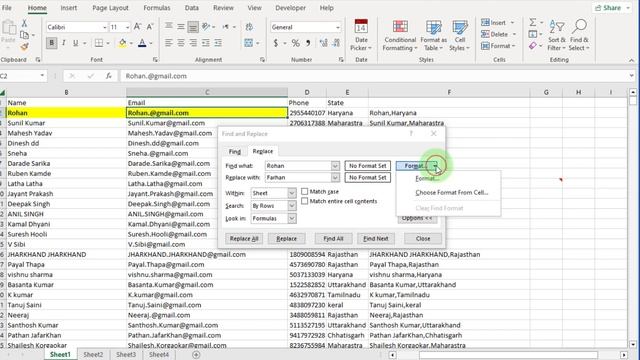Apply Comma Style

coord(308,43)
